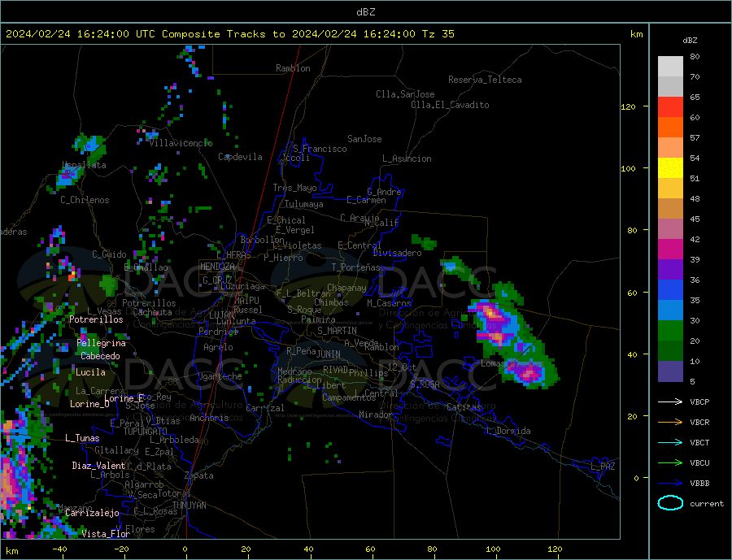Image resolution: width=732 pixels, height=560 pixels.
Task: Click the 'S.ROSA' map label
Action: point(425,384)
